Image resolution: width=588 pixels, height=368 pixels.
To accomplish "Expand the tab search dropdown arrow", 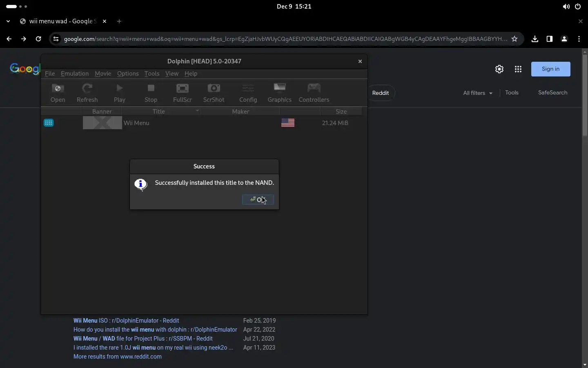I will tap(8, 21).
